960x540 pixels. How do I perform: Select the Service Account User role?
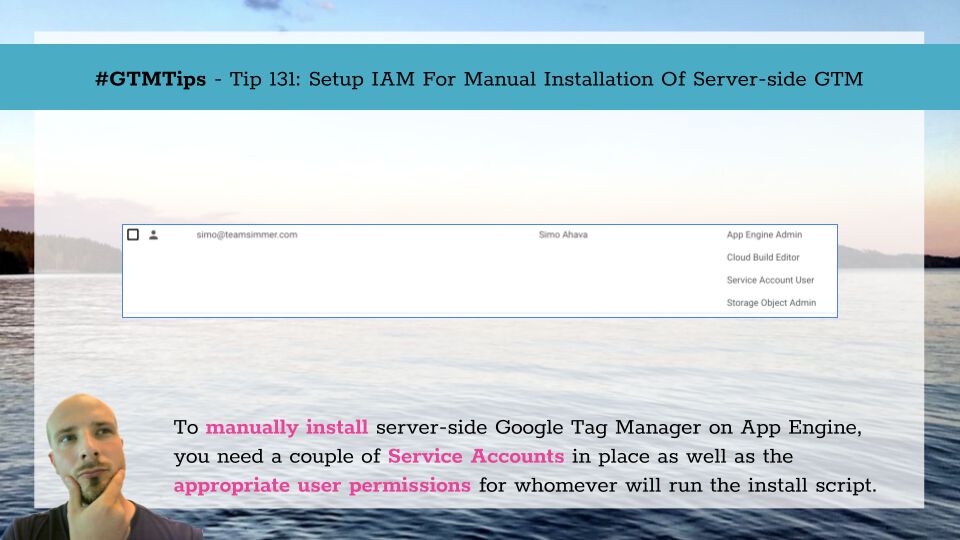pyautogui.click(x=770, y=280)
